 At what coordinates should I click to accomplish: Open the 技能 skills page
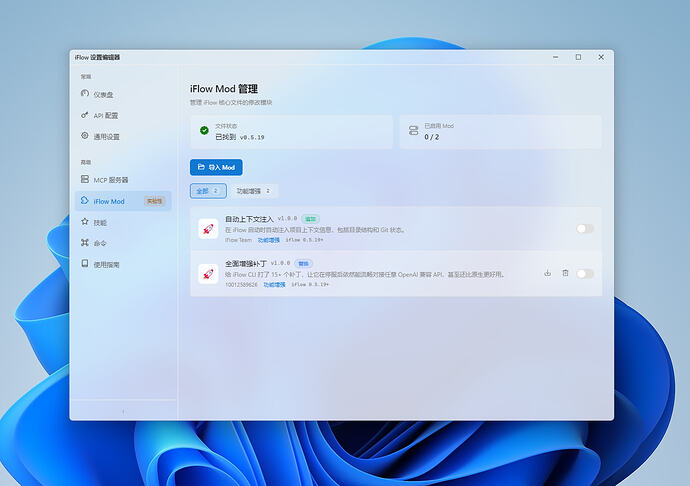[x=123, y=222]
